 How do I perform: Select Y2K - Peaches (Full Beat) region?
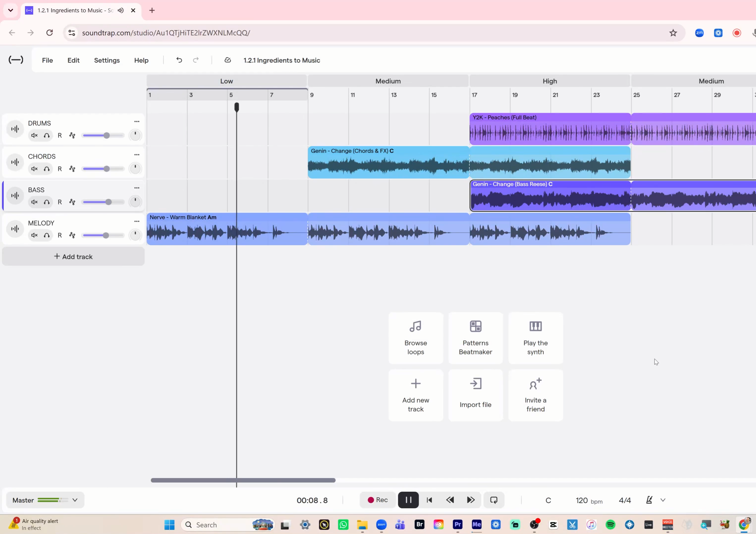pyautogui.click(x=550, y=129)
